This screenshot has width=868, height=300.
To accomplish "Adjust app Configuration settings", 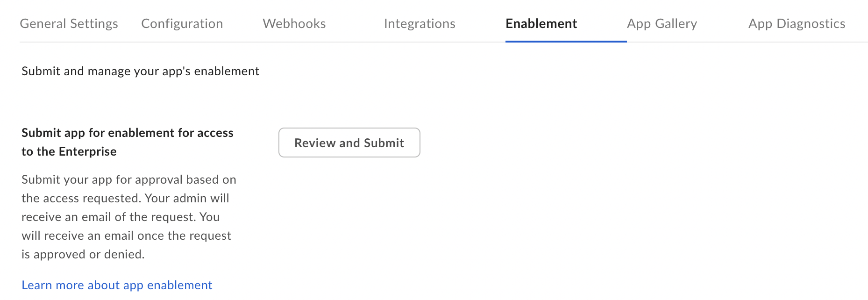I will click(x=182, y=23).
